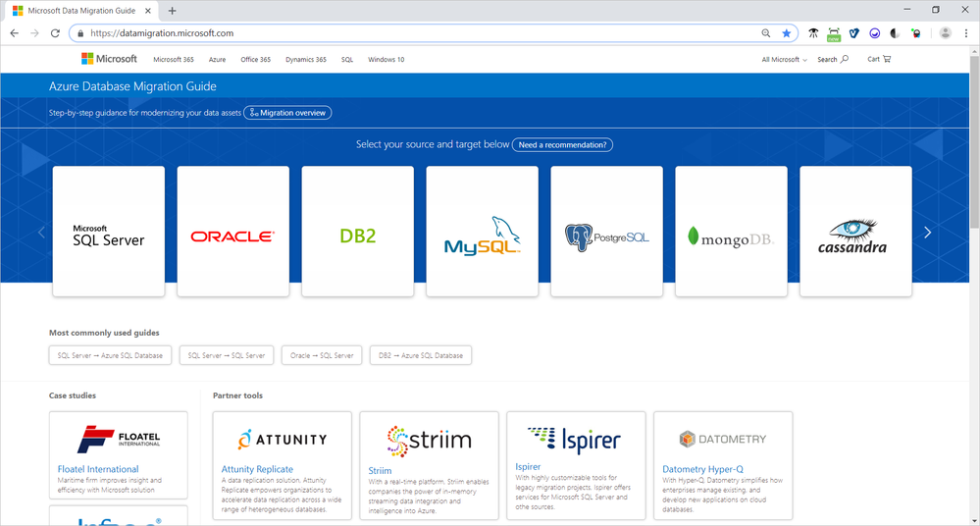
Task: Open a new tab with plus button
Action: click(x=172, y=11)
